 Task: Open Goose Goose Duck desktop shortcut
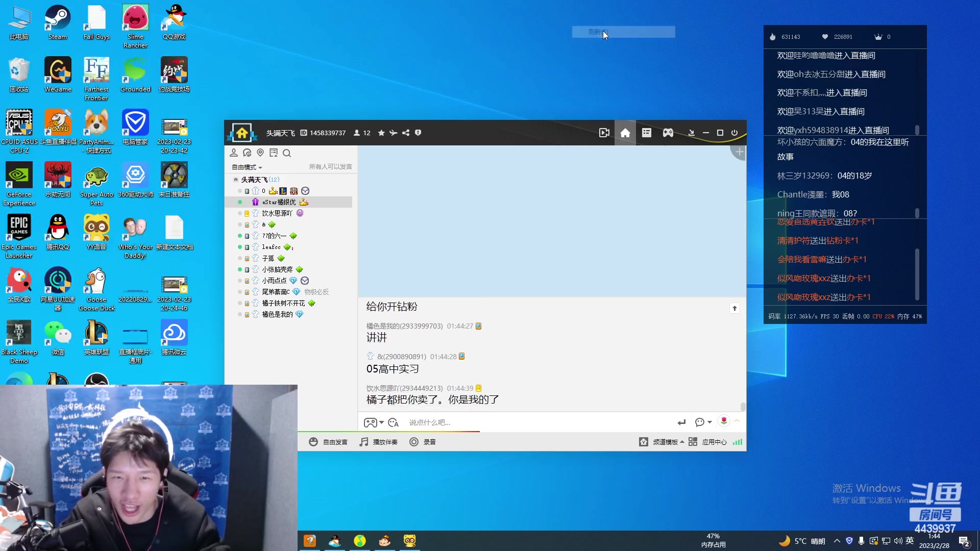[x=96, y=290]
